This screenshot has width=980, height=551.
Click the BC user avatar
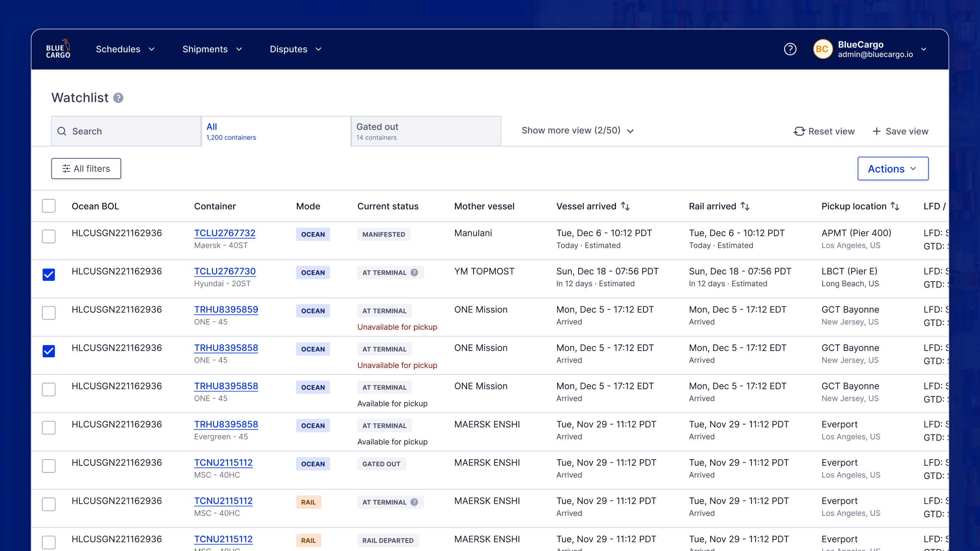823,49
